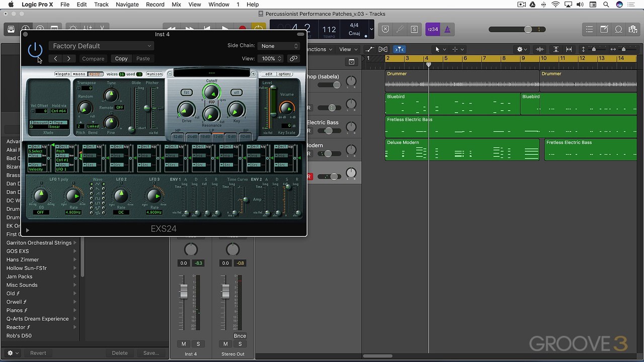The height and width of the screenshot is (362, 644).
Task: Open the Hold via Ctrl #64 menu
Action: [x=59, y=111]
